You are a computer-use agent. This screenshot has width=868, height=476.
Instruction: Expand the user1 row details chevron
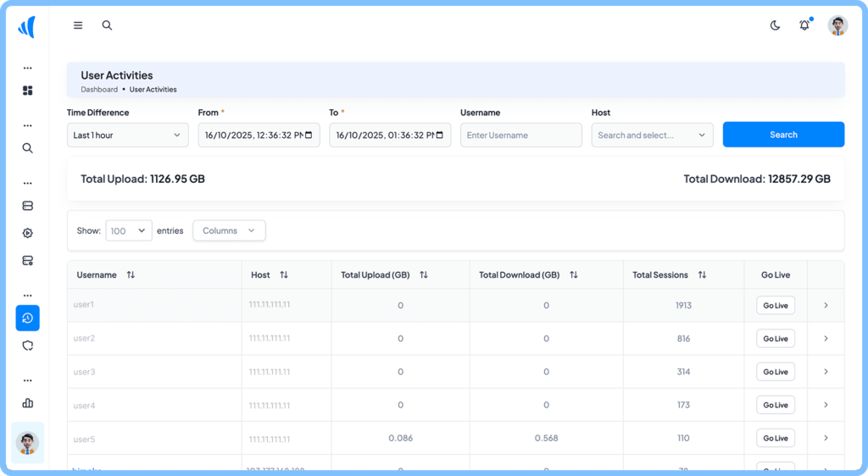[826, 305]
